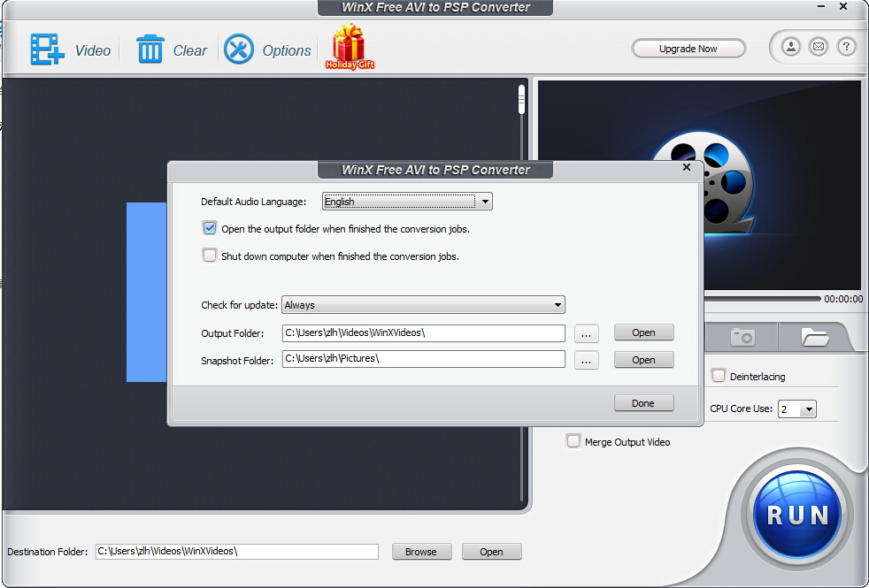Click the snapshot camera icon
Viewport: 869px width, 588px height.
[742, 337]
